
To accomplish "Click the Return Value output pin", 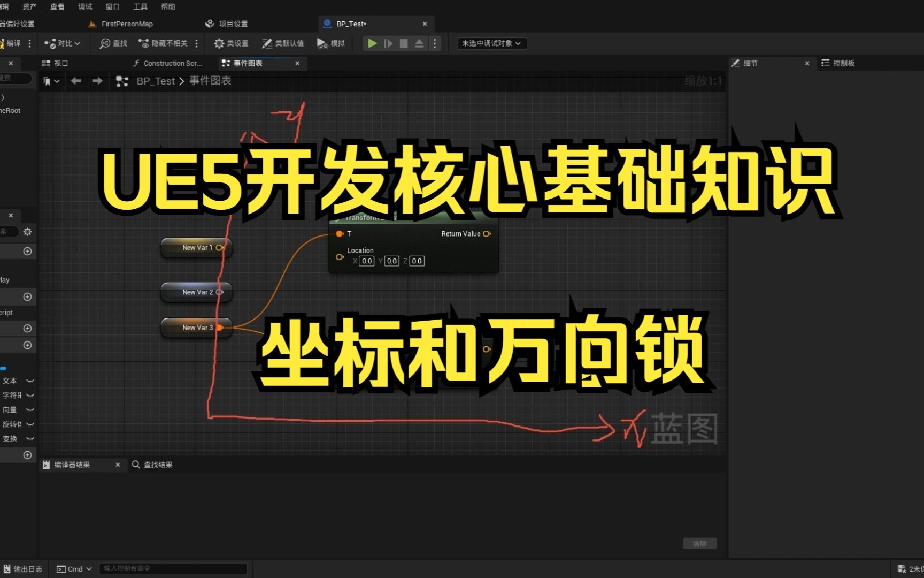I will [487, 234].
